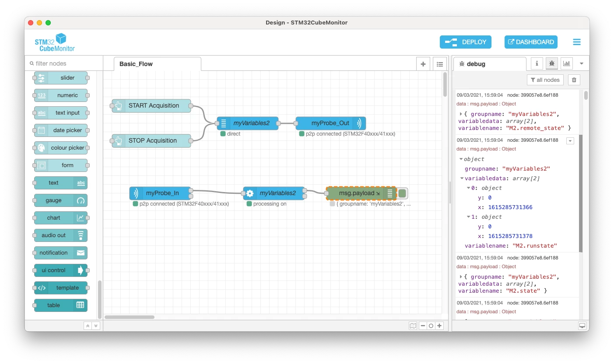Add a new flow tab
Viewport: 614px width, 364px height.
coord(423,64)
